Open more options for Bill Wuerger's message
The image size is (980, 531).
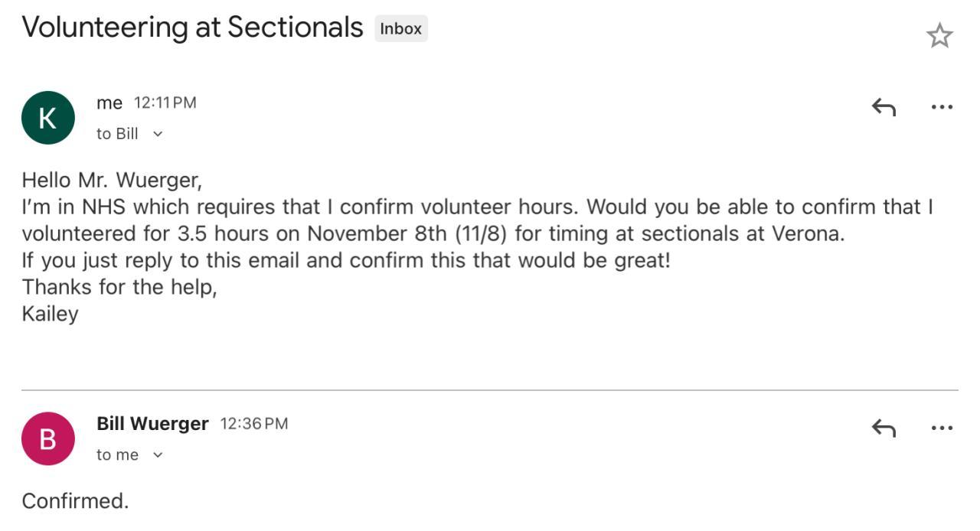942,428
